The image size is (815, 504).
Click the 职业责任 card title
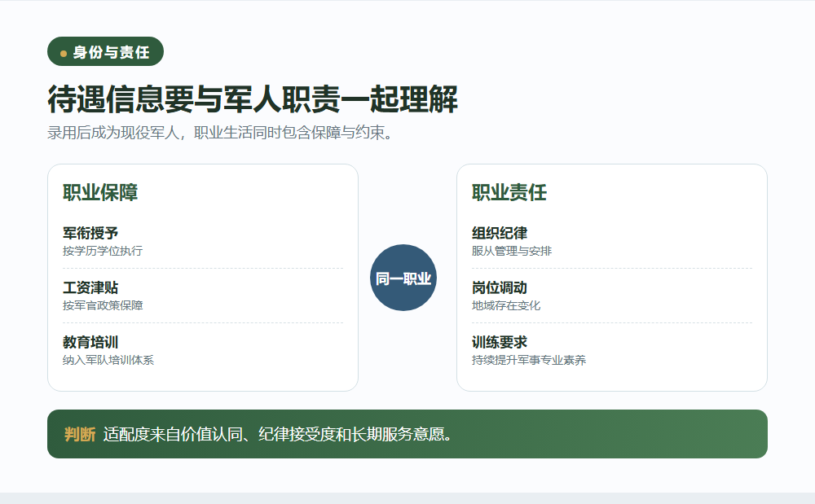pos(509,193)
